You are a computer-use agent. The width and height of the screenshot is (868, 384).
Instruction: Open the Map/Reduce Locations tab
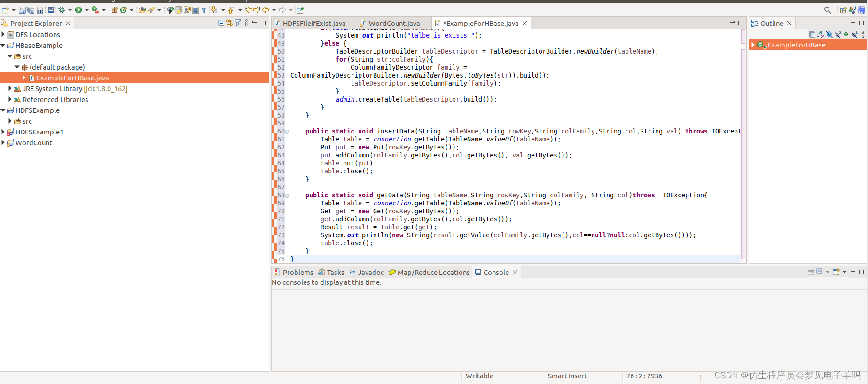[429, 272]
